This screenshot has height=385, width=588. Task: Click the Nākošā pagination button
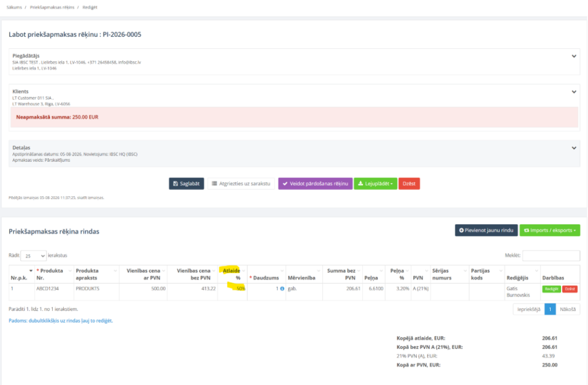pyautogui.click(x=568, y=309)
